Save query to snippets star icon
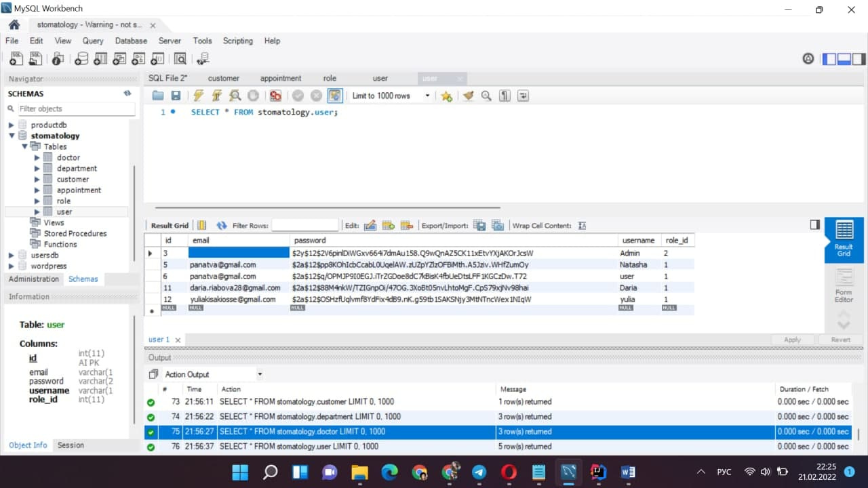868x488 pixels. click(x=446, y=96)
